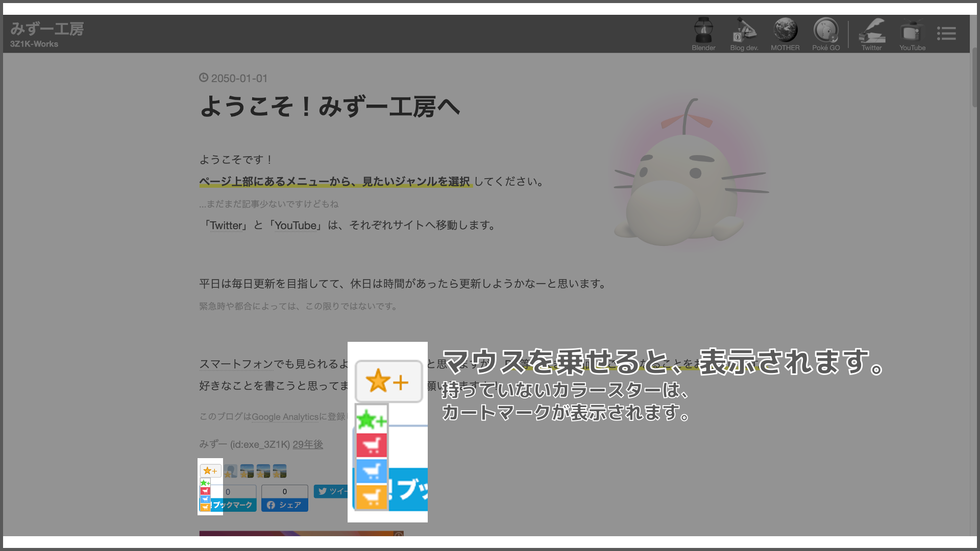
Task: Open the Google Analytics link
Action: pyautogui.click(x=285, y=417)
